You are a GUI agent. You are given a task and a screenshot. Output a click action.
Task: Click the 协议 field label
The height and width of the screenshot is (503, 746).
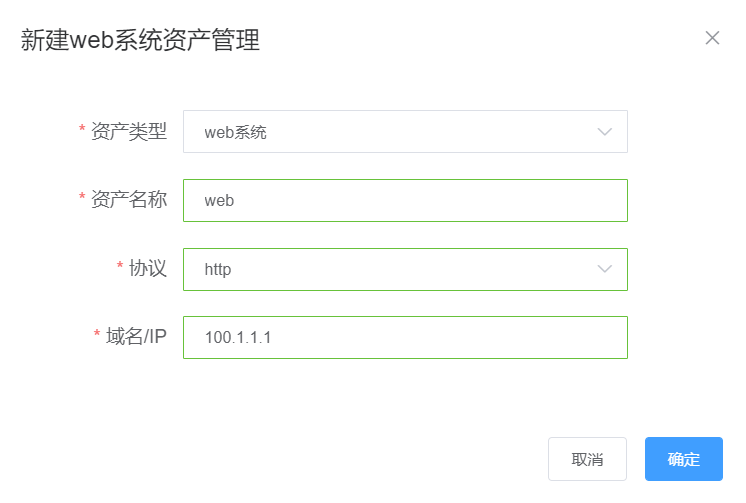(148, 268)
